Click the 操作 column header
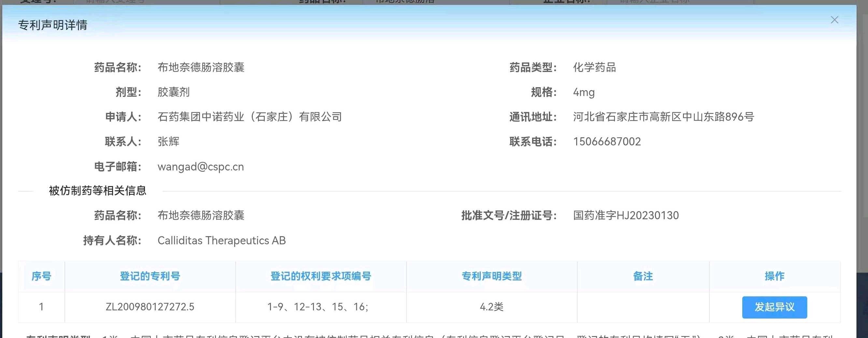The width and height of the screenshot is (868, 338). [774, 276]
